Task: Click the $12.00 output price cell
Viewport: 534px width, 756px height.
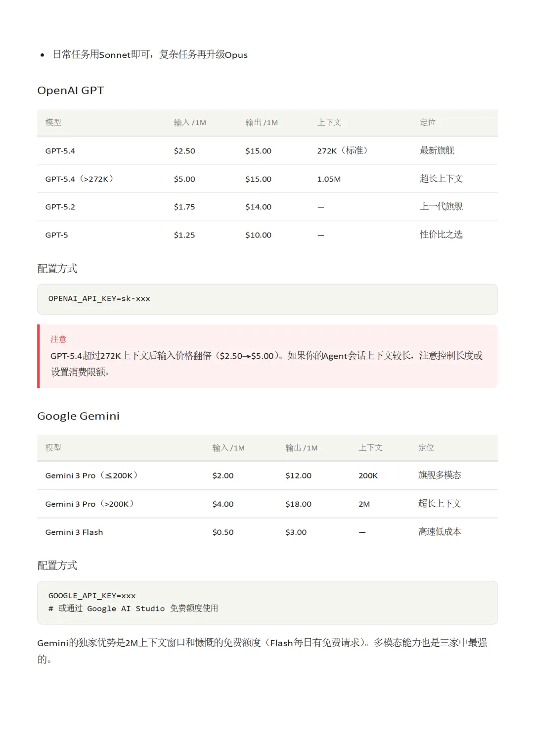Action: click(299, 475)
